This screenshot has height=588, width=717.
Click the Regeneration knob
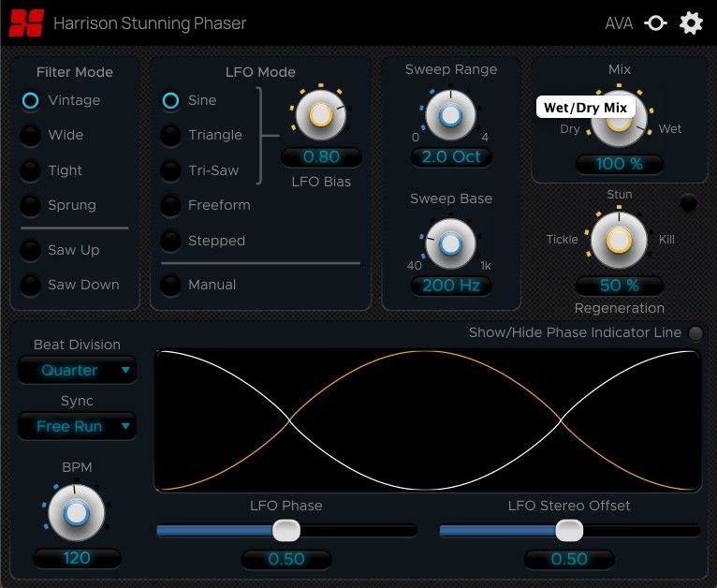click(x=618, y=240)
